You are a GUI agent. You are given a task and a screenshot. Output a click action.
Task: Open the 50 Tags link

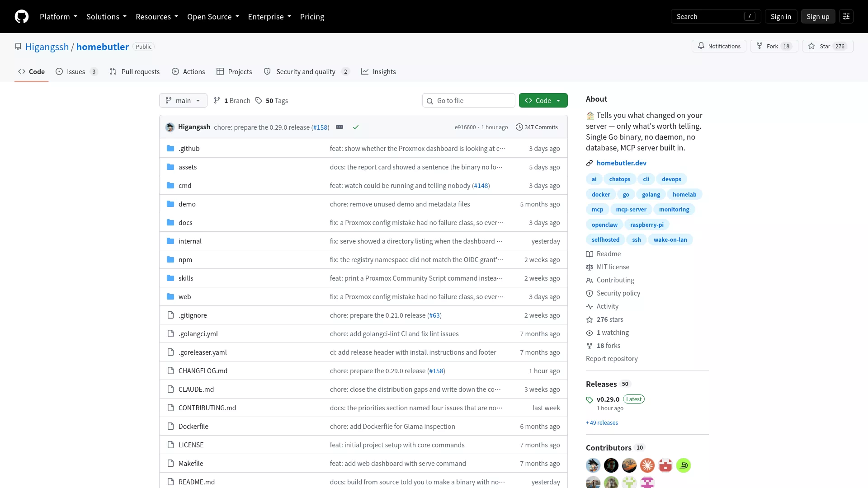click(272, 101)
